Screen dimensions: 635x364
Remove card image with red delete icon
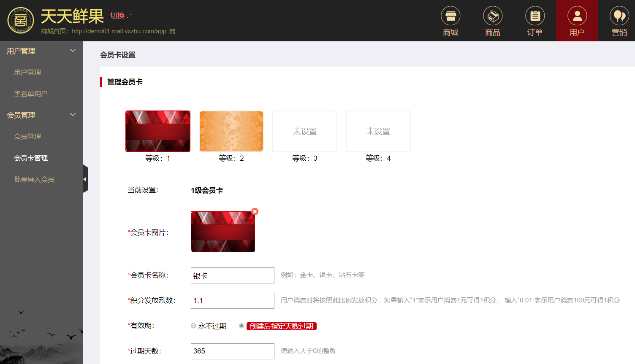point(255,212)
